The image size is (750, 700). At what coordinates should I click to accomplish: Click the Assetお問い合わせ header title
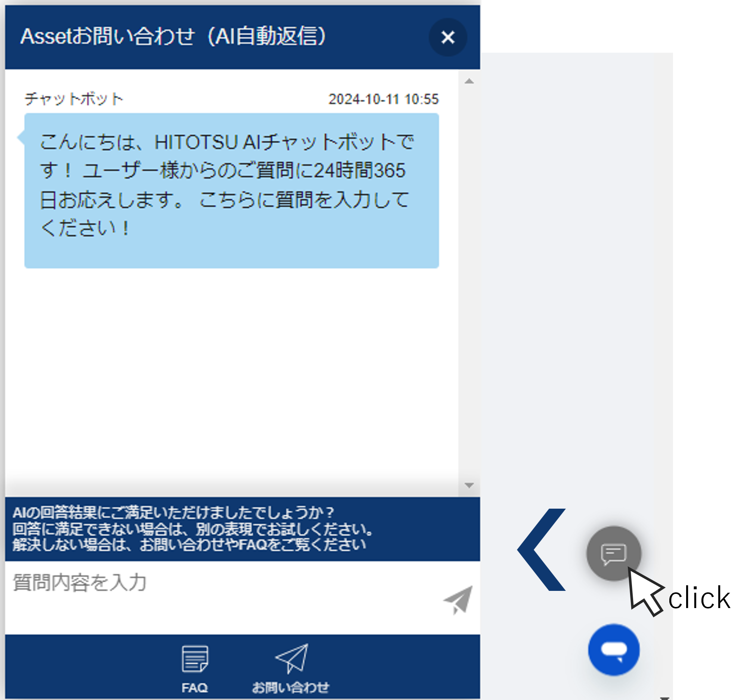tap(174, 37)
